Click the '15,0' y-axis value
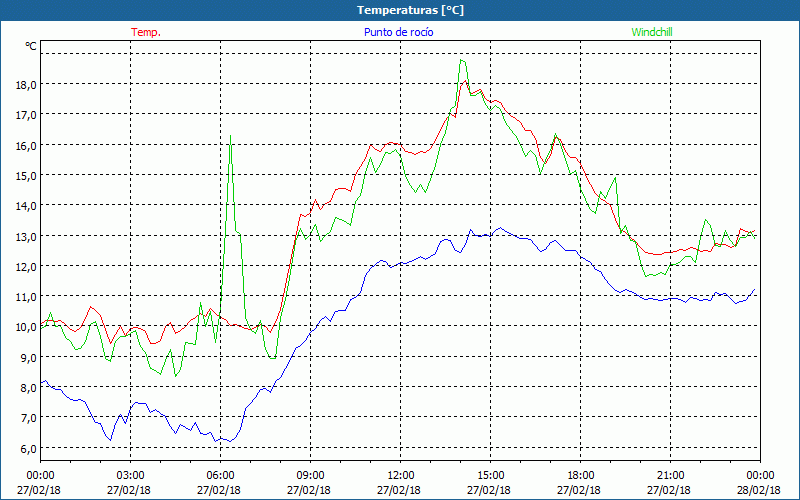The width and height of the screenshot is (800, 500). coord(26,176)
